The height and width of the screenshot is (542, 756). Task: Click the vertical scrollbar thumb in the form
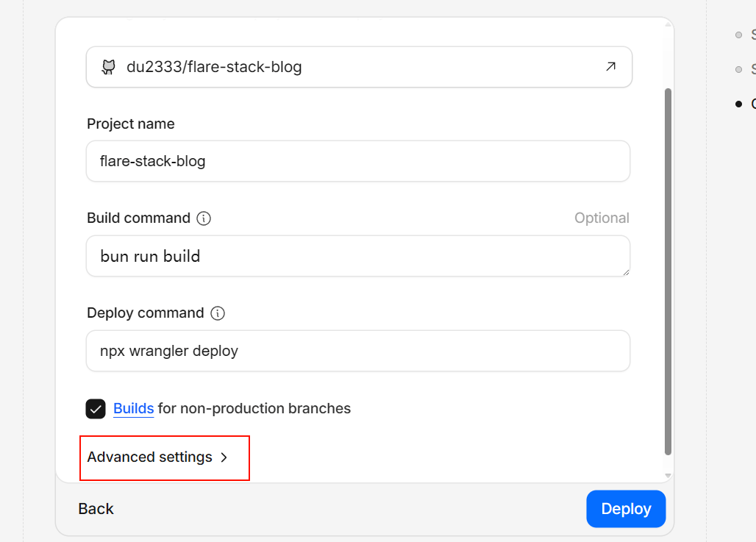[x=668, y=272]
